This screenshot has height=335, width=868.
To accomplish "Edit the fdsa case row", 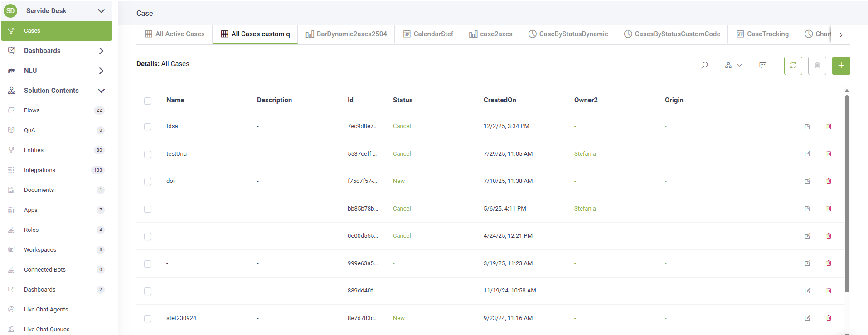I will click(x=807, y=126).
